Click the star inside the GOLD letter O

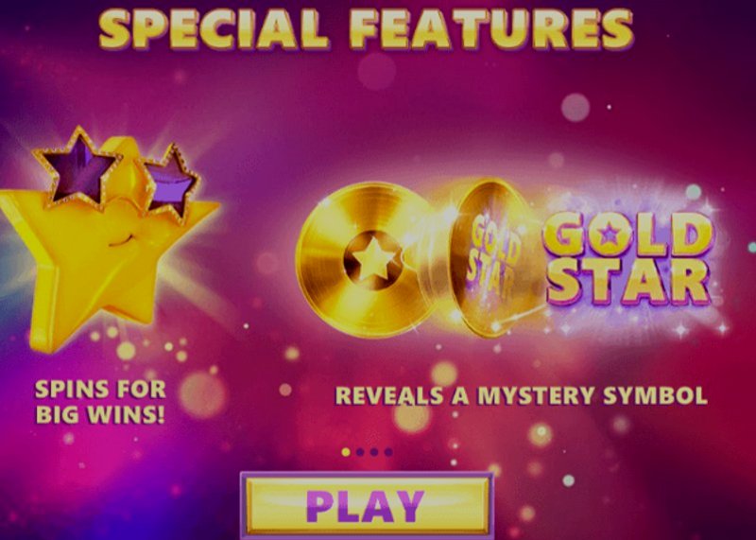[x=610, y=235]
